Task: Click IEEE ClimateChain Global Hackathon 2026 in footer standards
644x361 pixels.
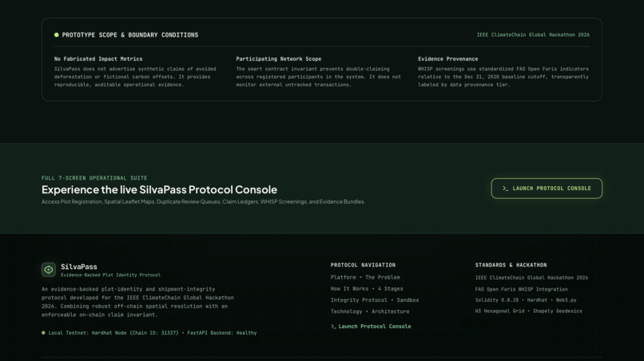Action: click(531, 278)
